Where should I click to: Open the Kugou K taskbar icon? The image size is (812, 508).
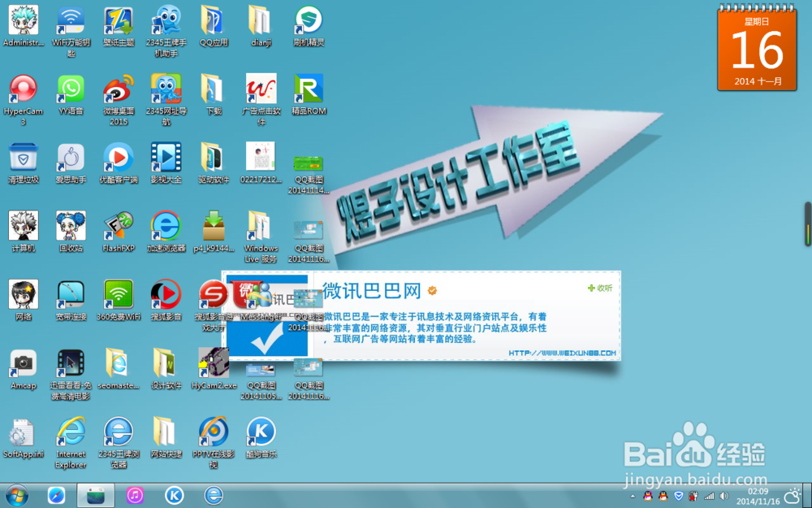[174, 496]
